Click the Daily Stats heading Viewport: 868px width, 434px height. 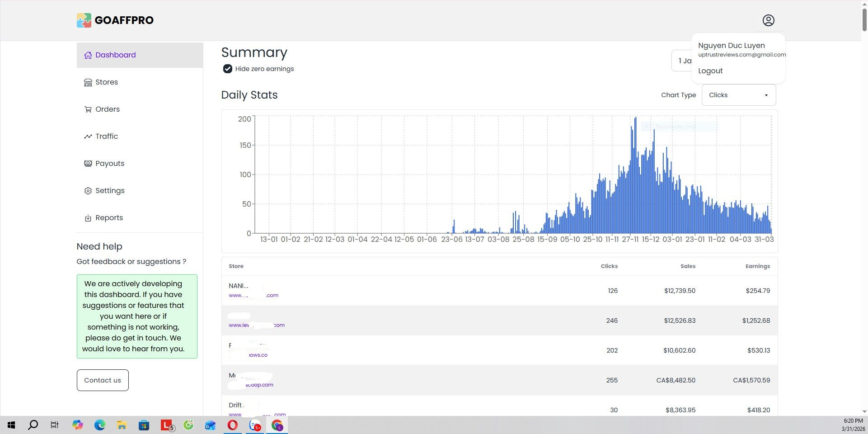pos(249,95)
